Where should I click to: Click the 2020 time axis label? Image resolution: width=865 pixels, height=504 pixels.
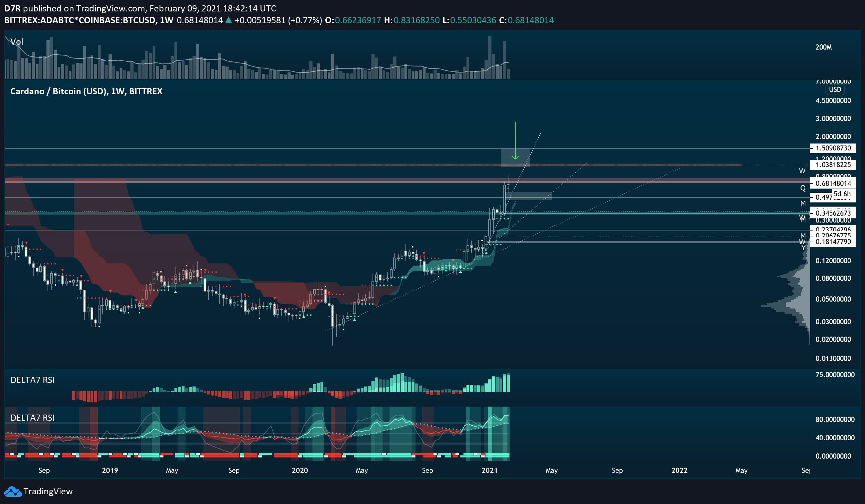[x=300, y=470]
